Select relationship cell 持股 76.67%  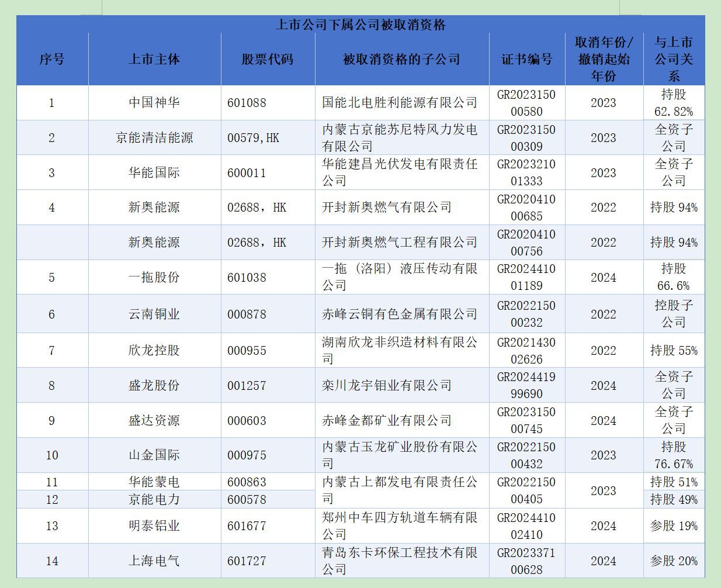click(674, 455)
